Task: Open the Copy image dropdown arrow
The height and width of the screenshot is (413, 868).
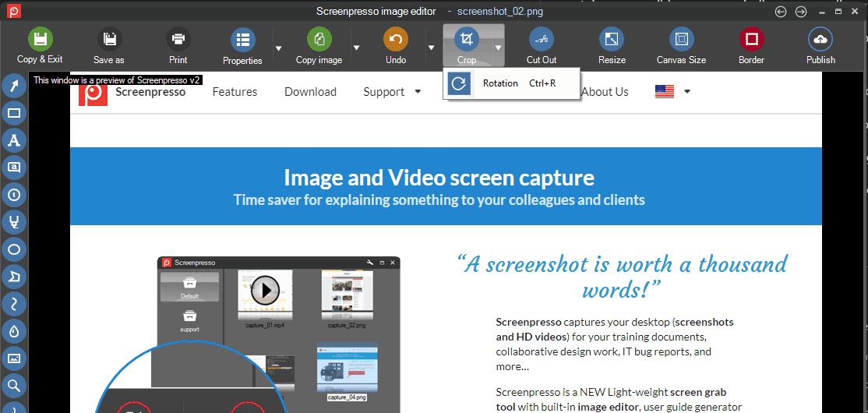Action: (356, 48)
